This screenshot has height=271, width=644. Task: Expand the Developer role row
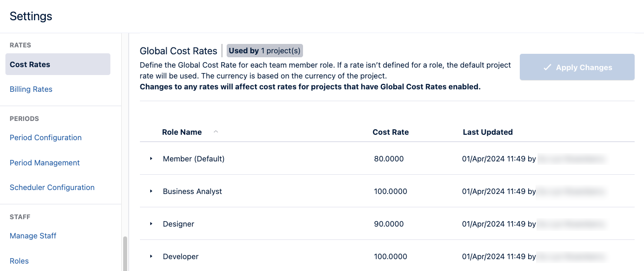(x=151, y=257)
